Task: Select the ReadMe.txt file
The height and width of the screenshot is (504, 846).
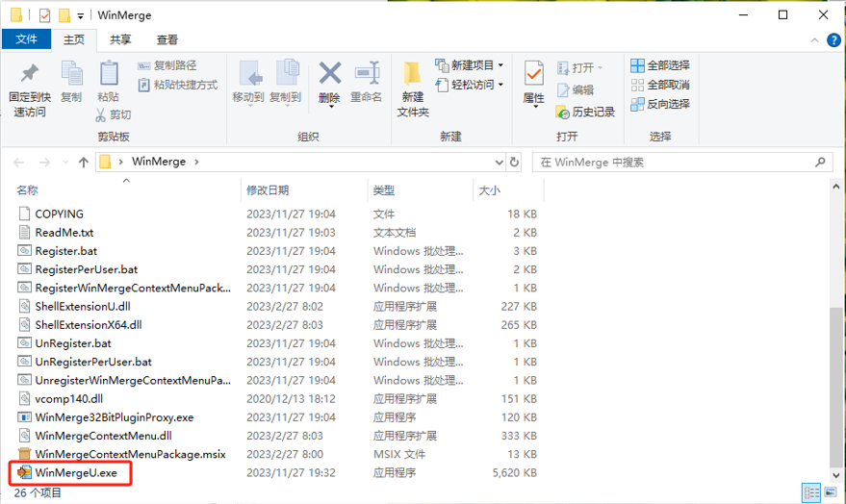Action: click(x=64, y=233)
